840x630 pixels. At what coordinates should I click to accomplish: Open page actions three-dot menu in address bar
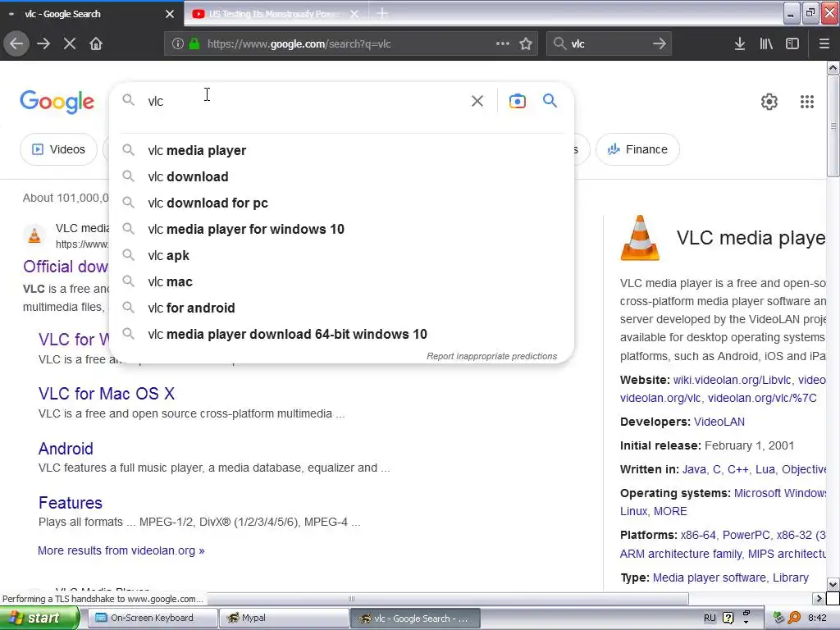(503, 44)
